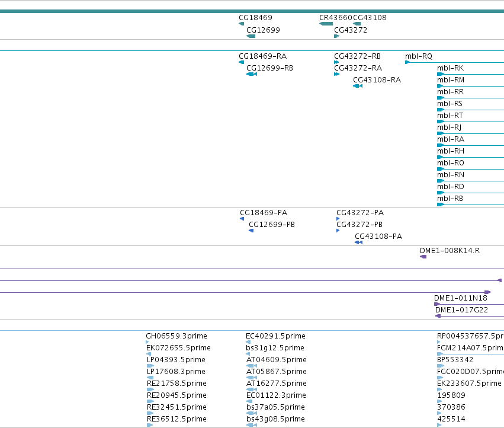Click the CG43272-PA protein label

(360, 213)
